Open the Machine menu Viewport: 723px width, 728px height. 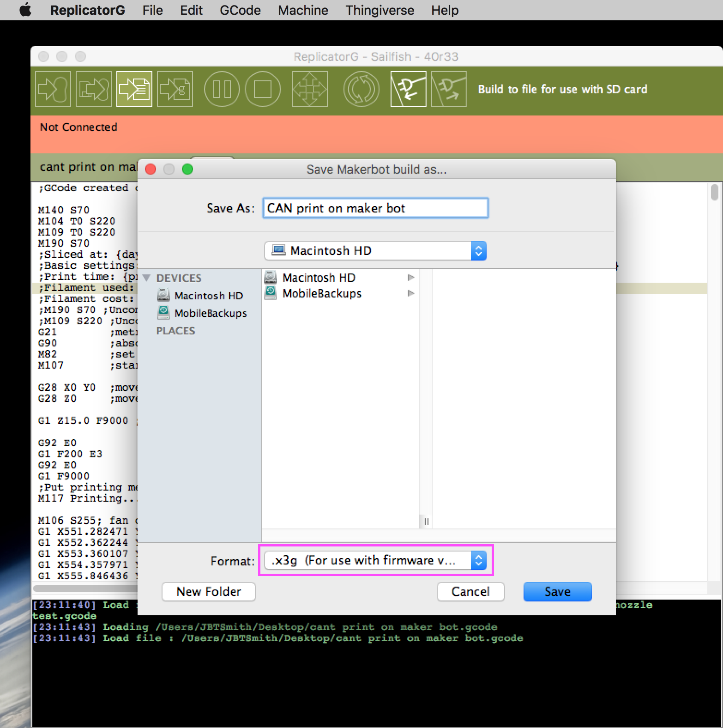pyautogui.click(x=303, y=10)
